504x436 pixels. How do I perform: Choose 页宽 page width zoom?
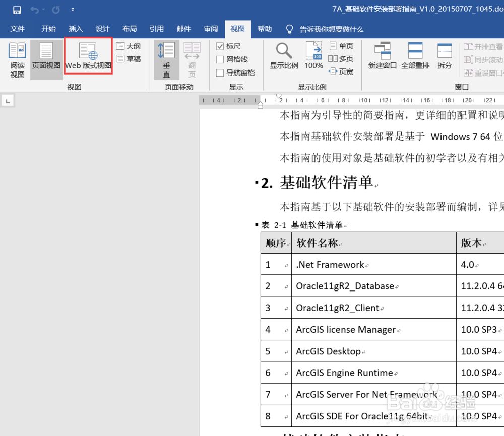pos(341,71)
